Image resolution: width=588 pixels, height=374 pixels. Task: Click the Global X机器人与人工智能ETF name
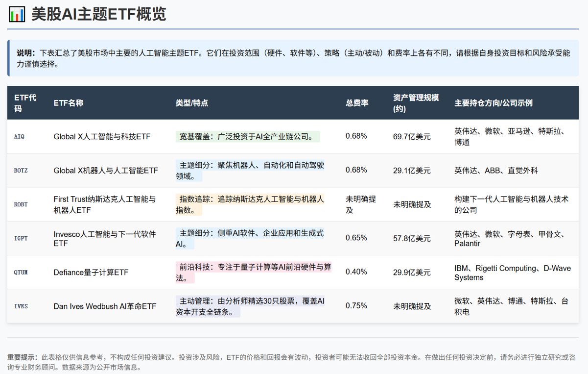tap(106, 171)
